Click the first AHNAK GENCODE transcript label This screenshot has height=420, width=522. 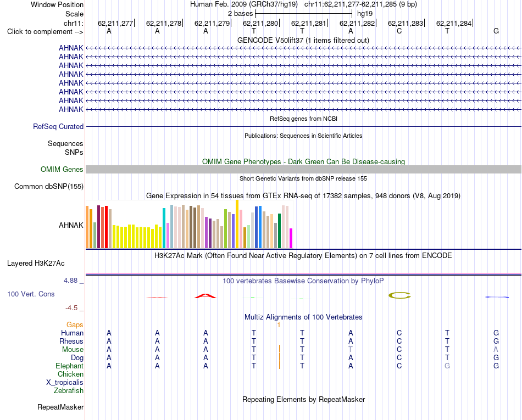(x=71, y=48)
